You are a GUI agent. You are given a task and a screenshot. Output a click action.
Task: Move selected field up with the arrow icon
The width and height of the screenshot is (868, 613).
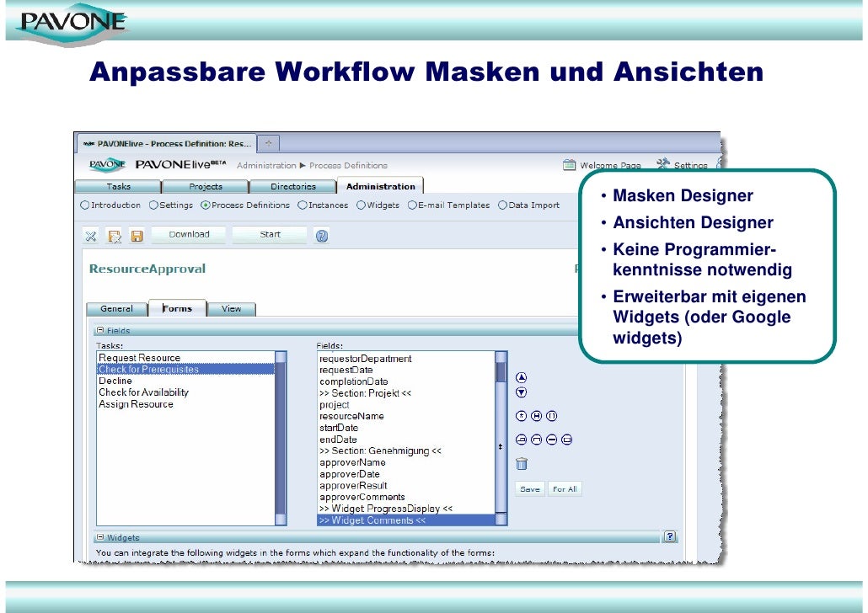tap(521, 378)
